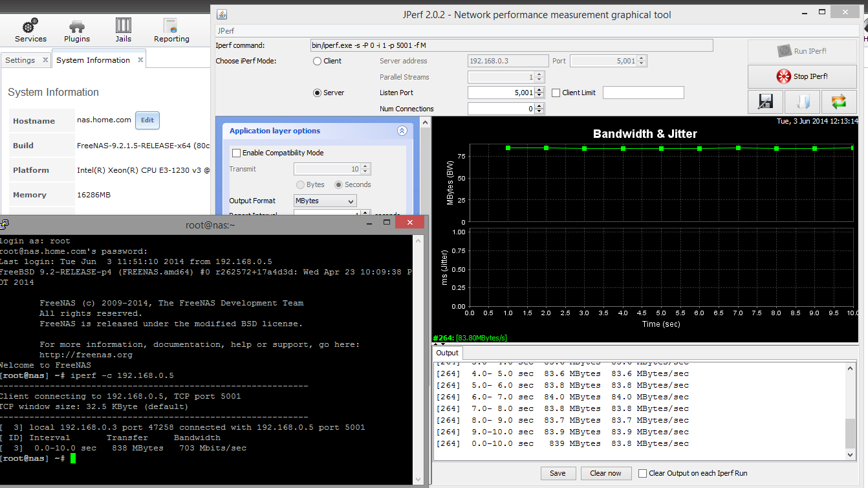Image resolution: width=868 pixels, height=488 pixels.
Task: Tick Enable Compatibility Mode checkbox
Action: tap(237, 153)
